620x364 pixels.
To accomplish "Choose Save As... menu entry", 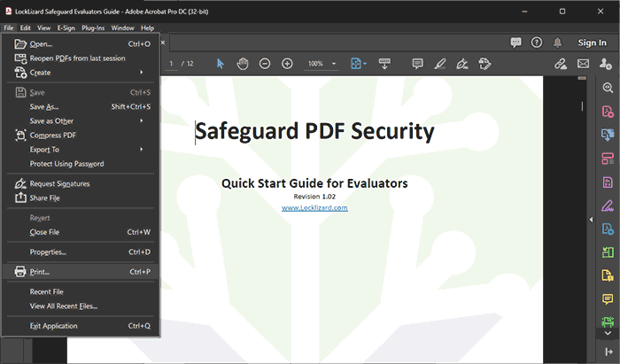I will pyautogui.click(x=81, y=106).
